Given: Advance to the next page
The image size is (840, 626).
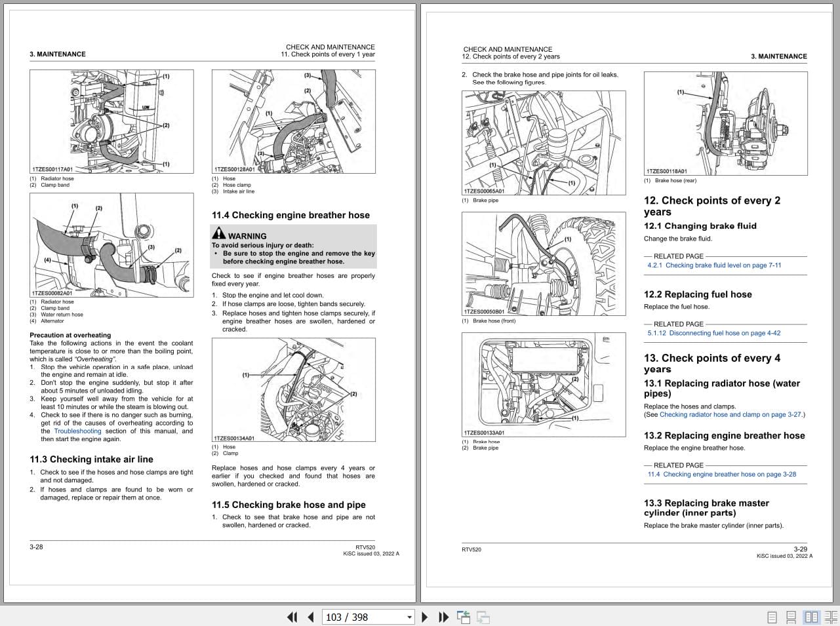Looking at the screenshot, I should (425, 617).
